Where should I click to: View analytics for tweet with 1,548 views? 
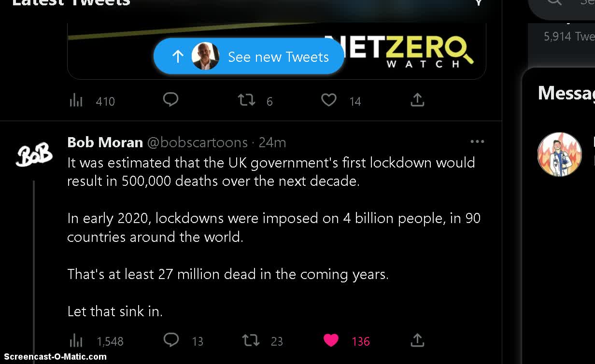pyautogui.click(x=76, y=341)
